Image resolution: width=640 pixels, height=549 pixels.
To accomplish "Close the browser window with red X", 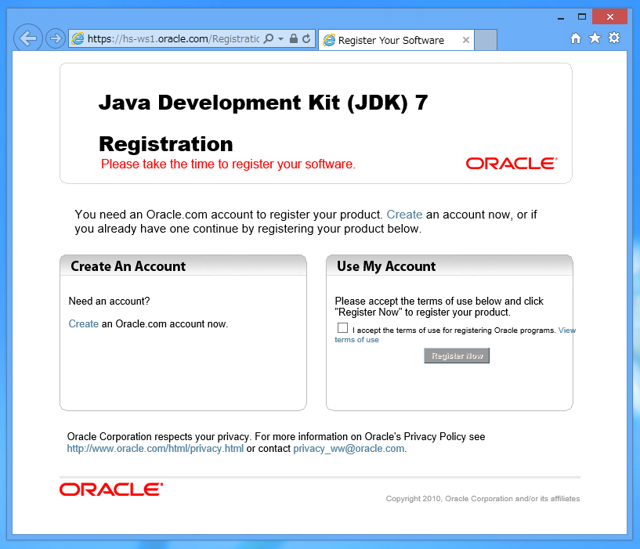I will click(610, 17).
